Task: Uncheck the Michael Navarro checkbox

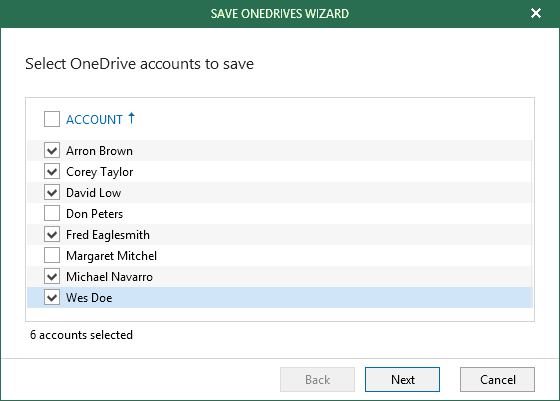Action: [52, 276]
